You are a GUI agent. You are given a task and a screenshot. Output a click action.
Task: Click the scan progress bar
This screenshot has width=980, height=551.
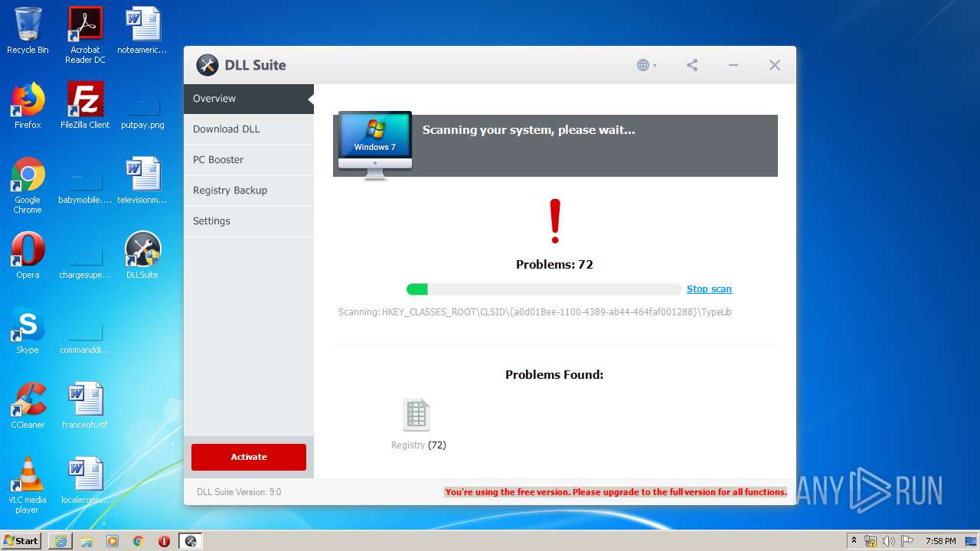pos(544,289)
